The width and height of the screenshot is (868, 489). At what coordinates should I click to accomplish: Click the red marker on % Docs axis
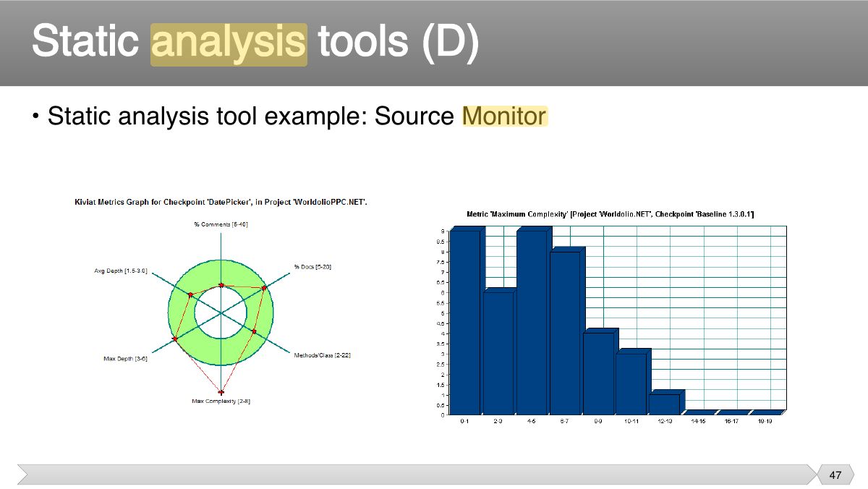pos(264,288)
